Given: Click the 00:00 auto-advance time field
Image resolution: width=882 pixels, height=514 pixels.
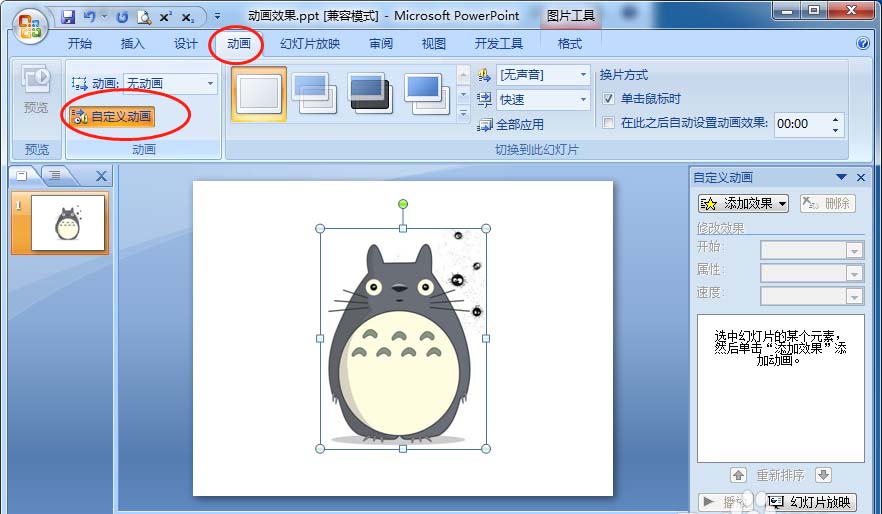Looking at the screenshot, I should (801, 124).
